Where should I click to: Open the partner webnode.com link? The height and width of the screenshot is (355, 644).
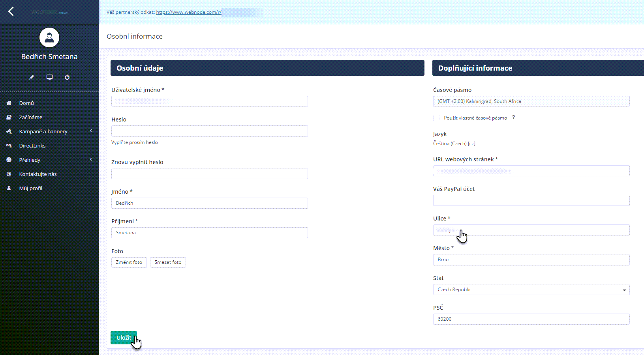(x=189, y=12)
